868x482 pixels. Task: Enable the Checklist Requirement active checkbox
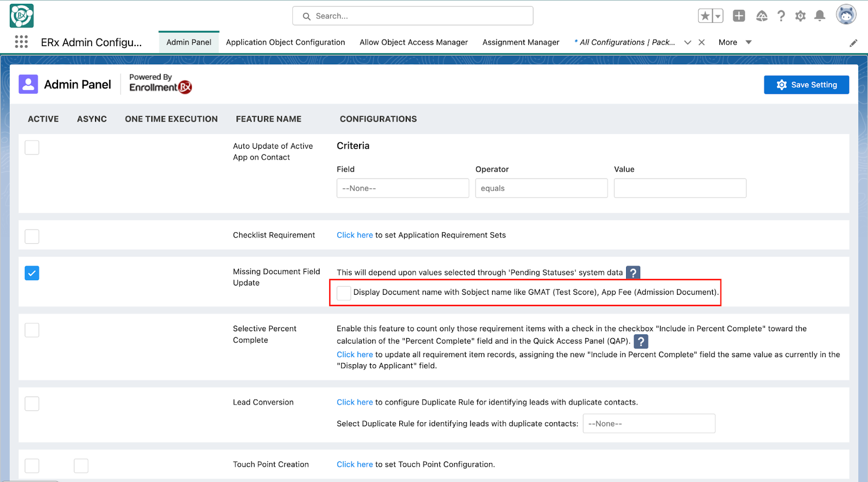[x=32, y=237]
